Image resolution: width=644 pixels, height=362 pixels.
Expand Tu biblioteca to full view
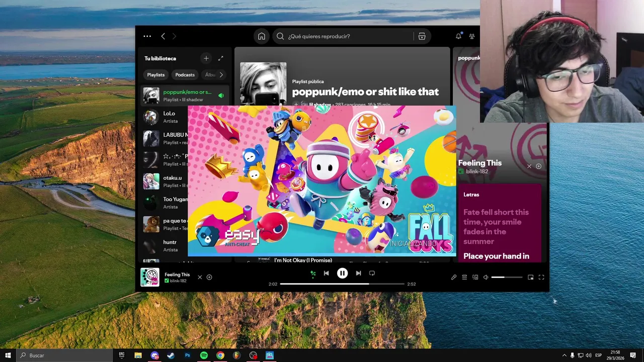coord(220,58)
